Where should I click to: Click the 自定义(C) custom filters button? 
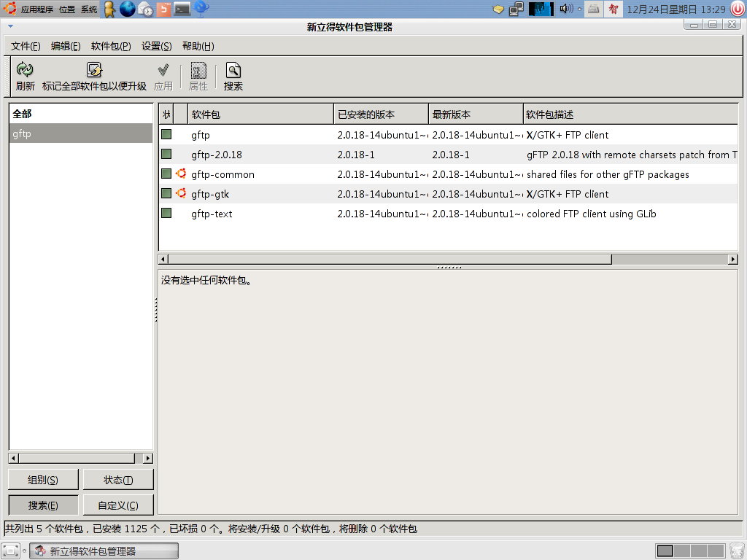point(118,505)
